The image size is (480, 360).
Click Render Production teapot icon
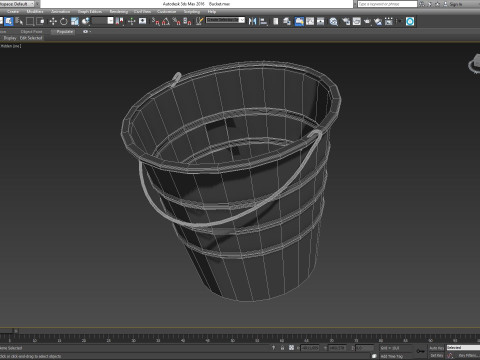[x=367, y=21]
